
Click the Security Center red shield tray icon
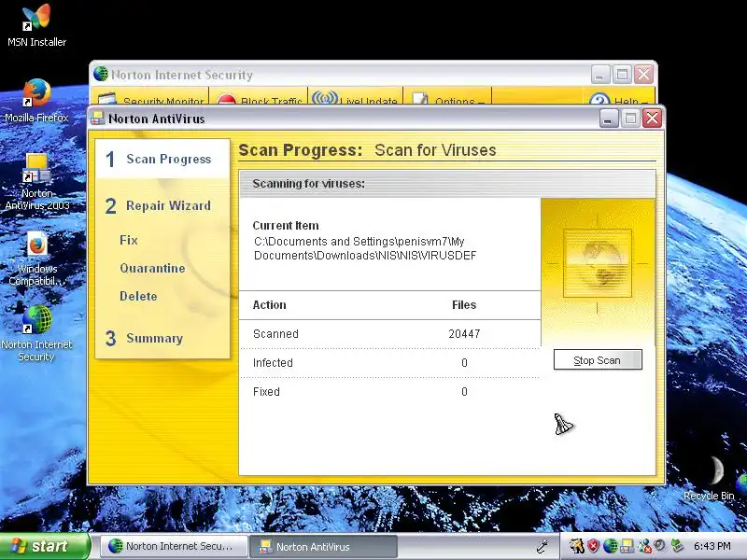point(593,546)
